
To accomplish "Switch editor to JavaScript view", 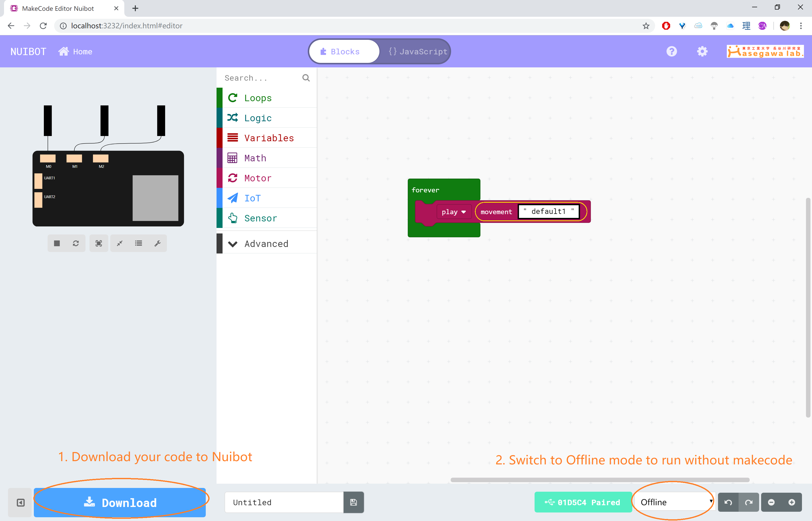I will [418, 51].
